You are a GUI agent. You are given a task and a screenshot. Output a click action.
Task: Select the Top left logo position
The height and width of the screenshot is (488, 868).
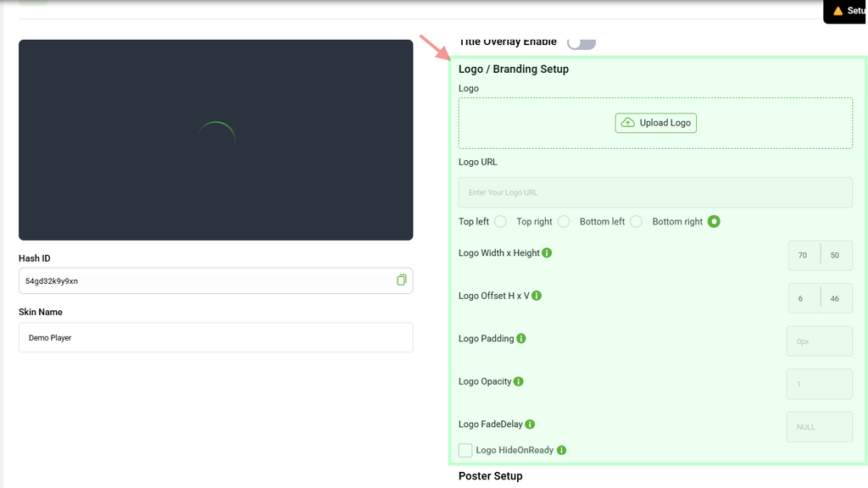tap(500, 222)
